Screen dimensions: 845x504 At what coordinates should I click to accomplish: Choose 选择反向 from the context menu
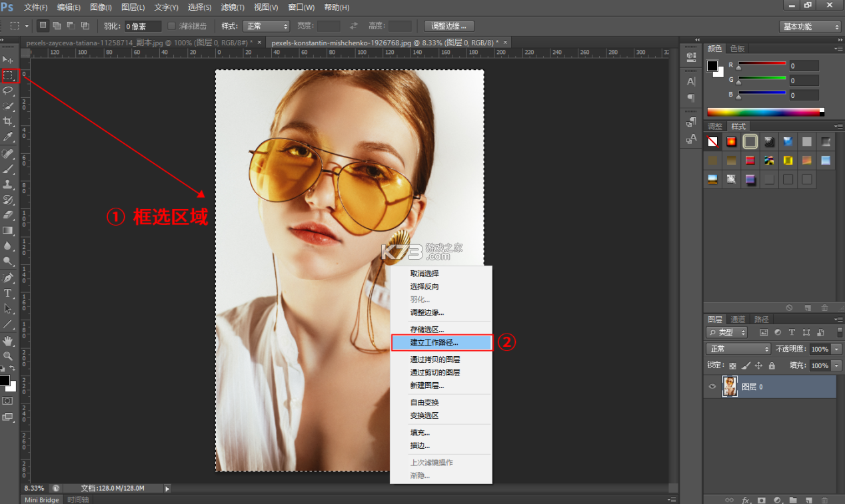point(424,287)
